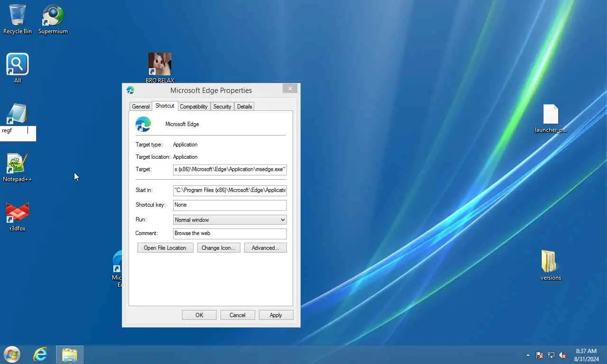Click the Cancel button
Viewport: 607px width, 364px height.
point(238,315)
